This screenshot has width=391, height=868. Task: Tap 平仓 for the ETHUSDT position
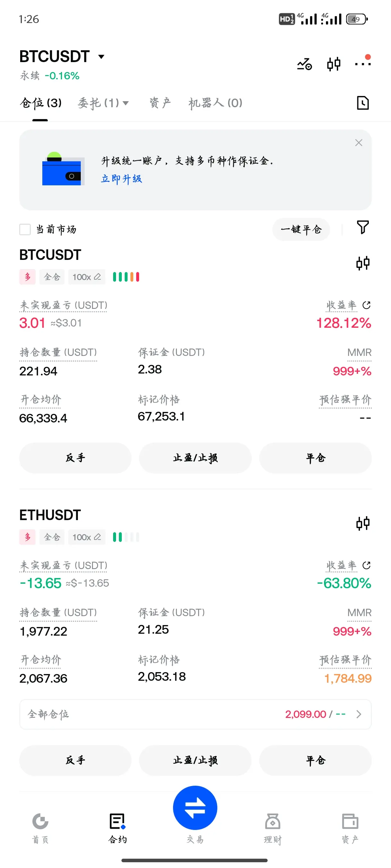point(315,760)
